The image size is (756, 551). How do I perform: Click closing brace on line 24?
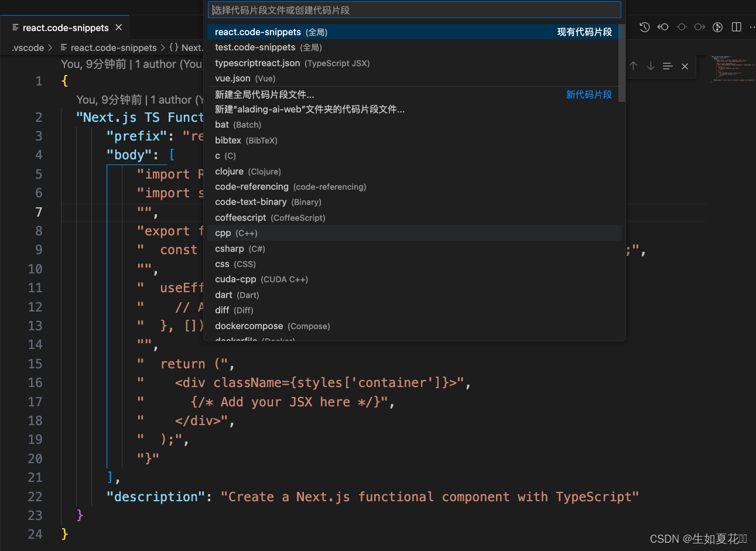(64, 534)
